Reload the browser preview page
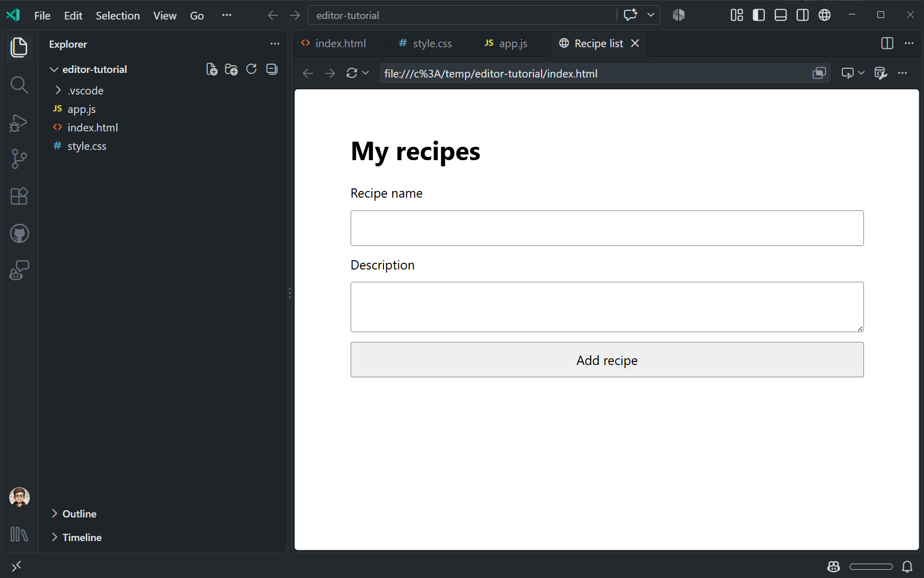Image resolution: width=924 pixels, height=578 pixels. [x=352, y=73]
